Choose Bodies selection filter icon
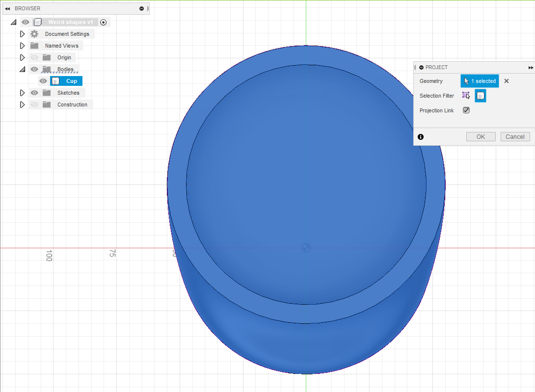This screenshot has height=392, width=535. (481, 96)
